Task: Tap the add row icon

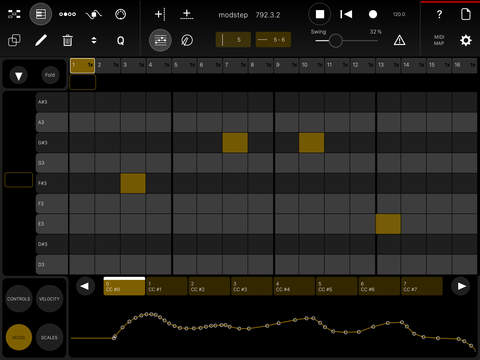Action: [x=187, y=14]
